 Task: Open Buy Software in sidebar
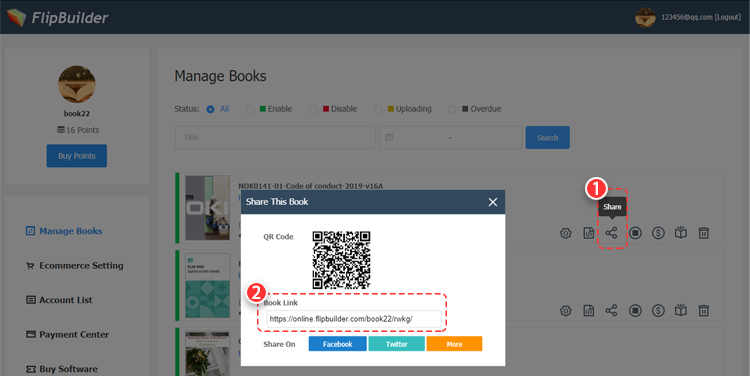click(62, 369)
